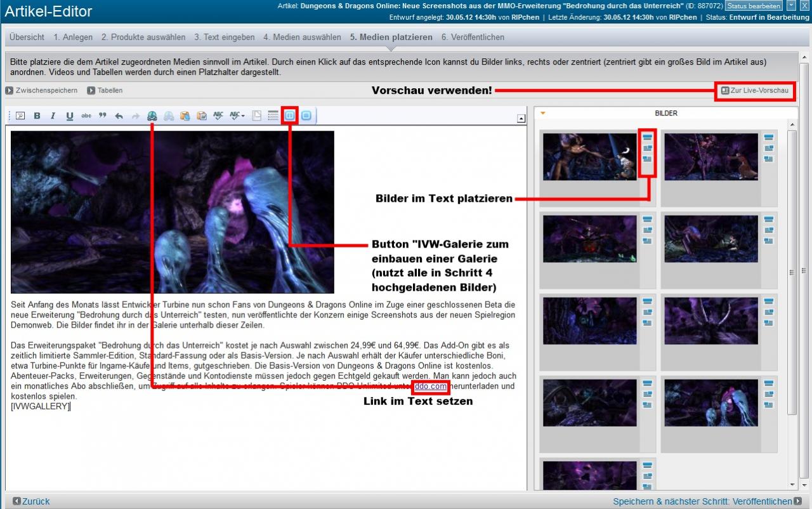Run the spell check (ABC checkmark)
This screenshot has height=509, width=812.
pyautogui.click(x=218, y=116)
